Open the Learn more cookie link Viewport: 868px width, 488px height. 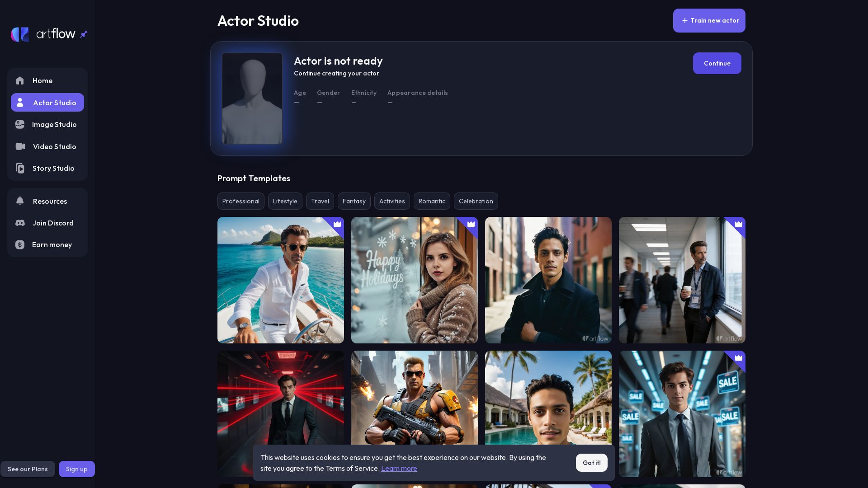tap(399, 469)
